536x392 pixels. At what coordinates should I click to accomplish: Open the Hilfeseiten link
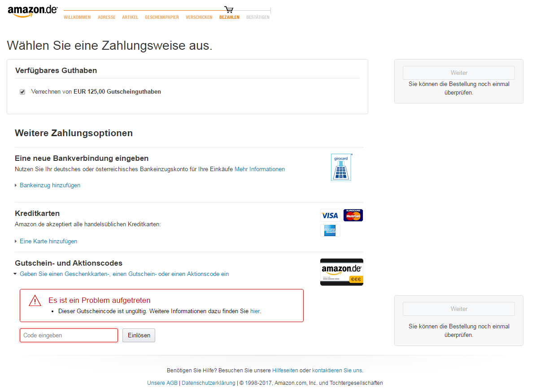pos(285,370)
